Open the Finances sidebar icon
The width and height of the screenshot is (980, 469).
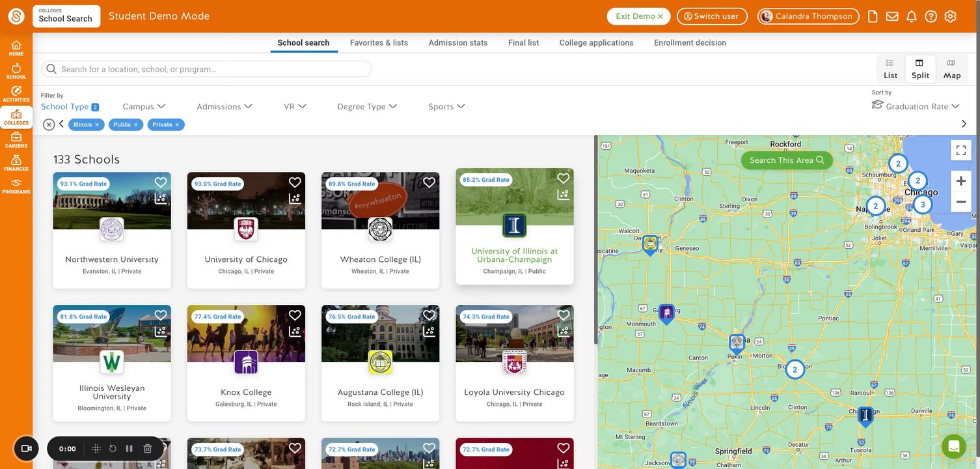16,163
